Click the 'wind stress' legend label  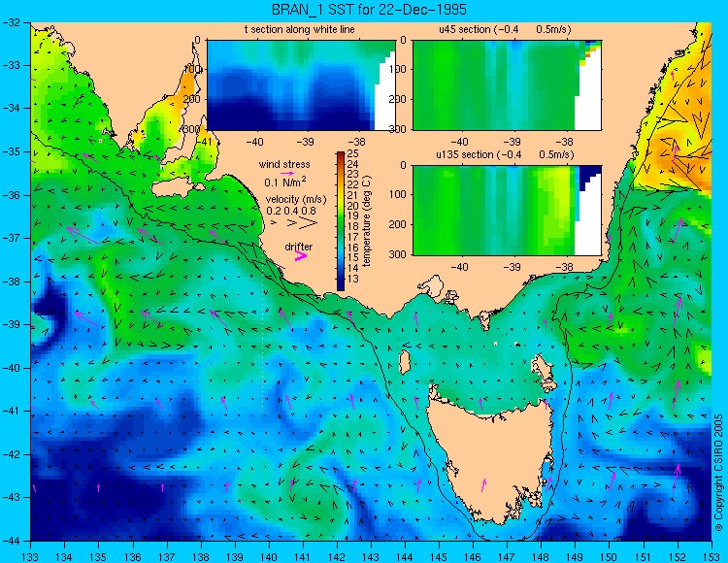click(284, 164)
